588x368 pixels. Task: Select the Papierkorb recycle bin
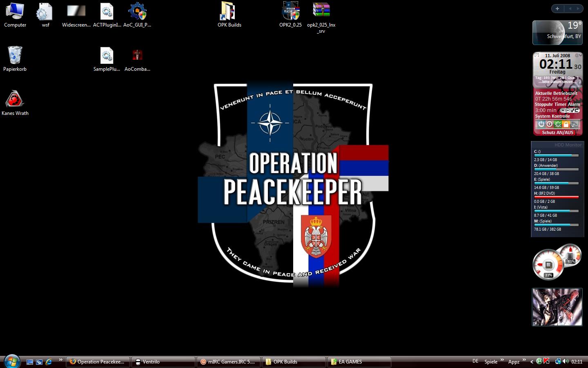point(15,59)
